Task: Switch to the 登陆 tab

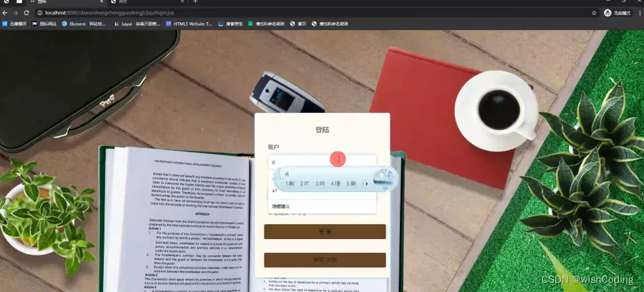Action: click(x=66, y=2)
